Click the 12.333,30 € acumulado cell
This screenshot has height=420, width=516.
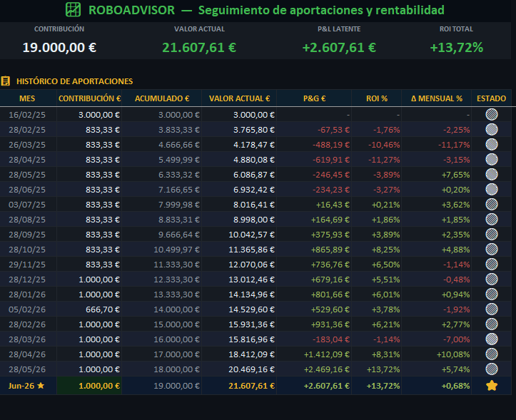(x=162, y=280)
